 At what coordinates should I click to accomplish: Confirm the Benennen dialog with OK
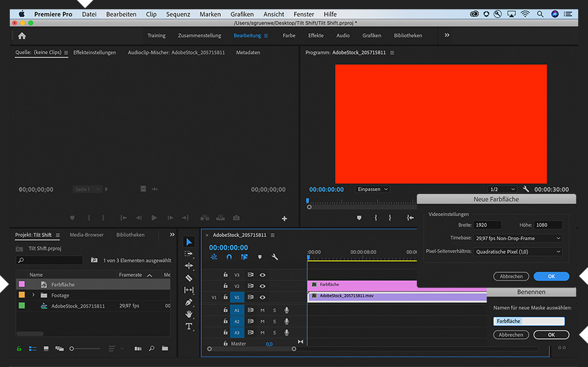551,334
